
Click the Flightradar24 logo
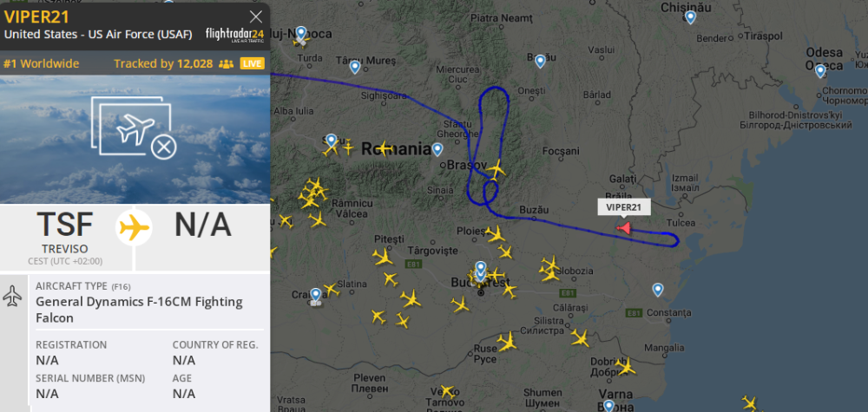coord(234,35)
